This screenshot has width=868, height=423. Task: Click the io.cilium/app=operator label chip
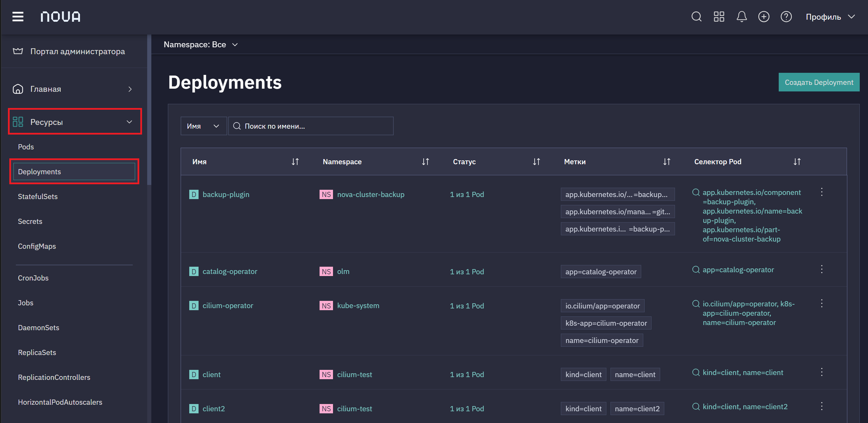coord(602,306)
